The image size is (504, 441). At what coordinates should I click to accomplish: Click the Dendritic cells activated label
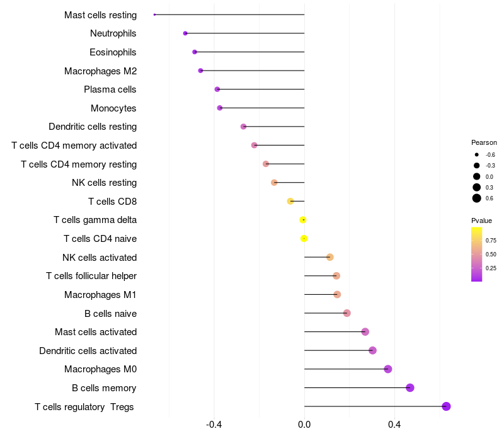(x=88, y=351)
